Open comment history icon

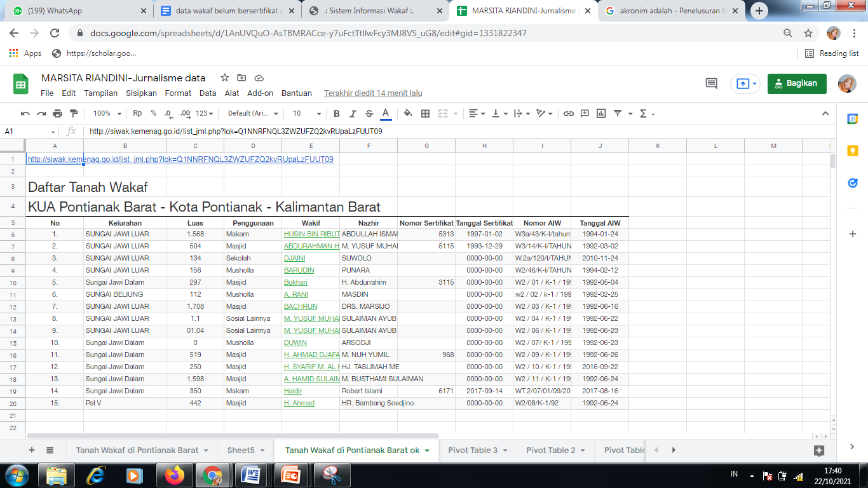click(711, 84)
